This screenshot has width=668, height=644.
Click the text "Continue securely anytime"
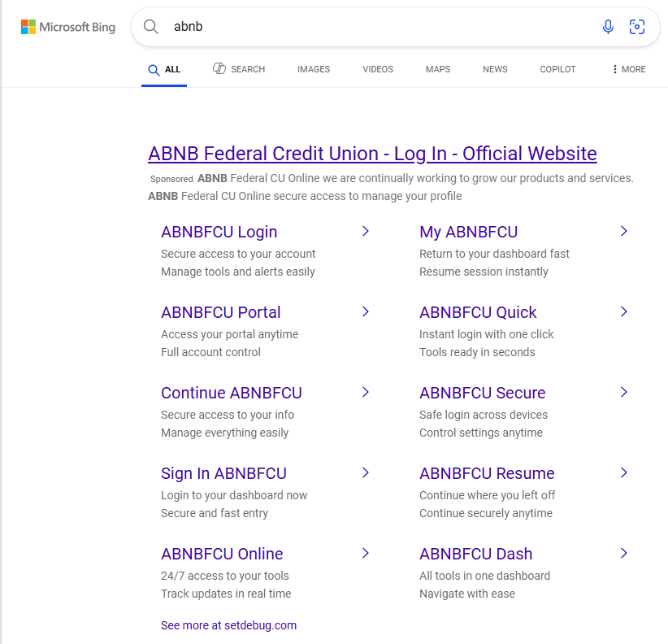point(486,514)
